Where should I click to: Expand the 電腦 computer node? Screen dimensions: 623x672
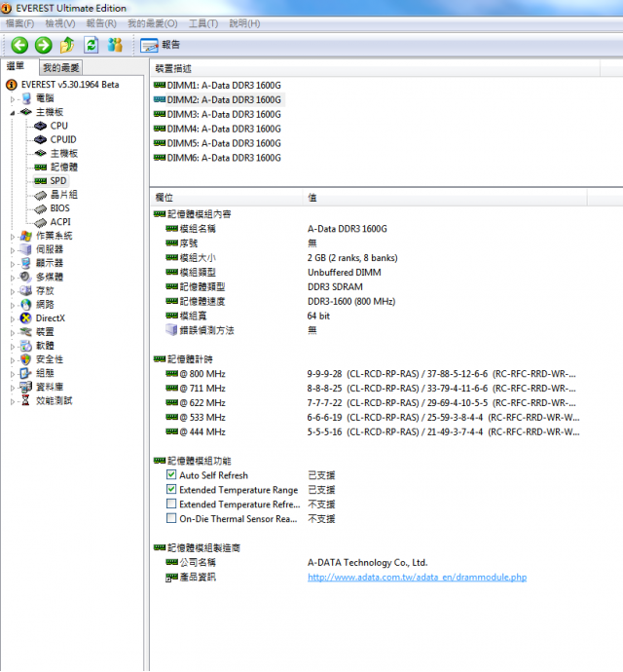pos(13,99)
